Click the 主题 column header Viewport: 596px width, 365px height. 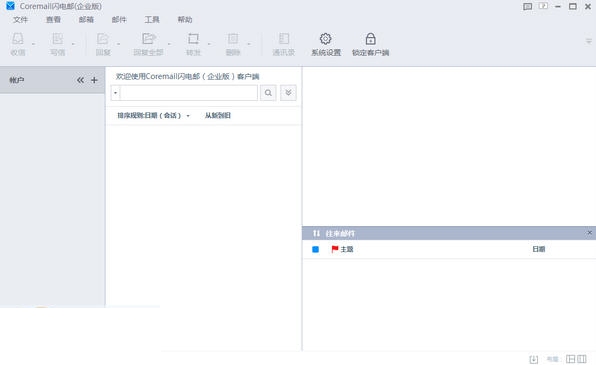(347, 249)
